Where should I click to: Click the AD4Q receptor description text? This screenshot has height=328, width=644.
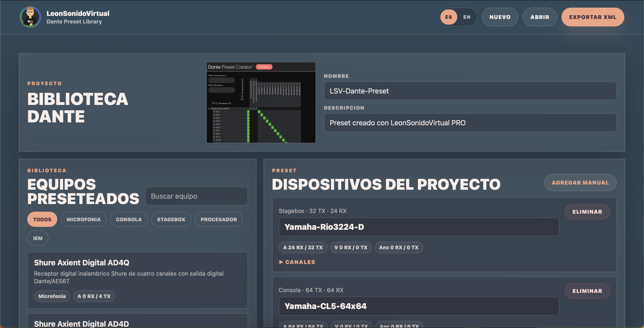click(x=129, y=277)
